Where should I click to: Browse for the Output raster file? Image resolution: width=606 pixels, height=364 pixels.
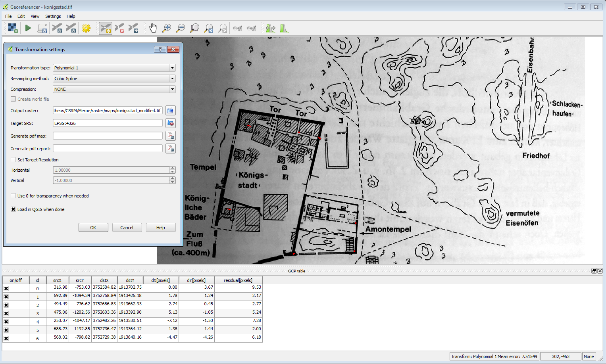click(170, 111)
